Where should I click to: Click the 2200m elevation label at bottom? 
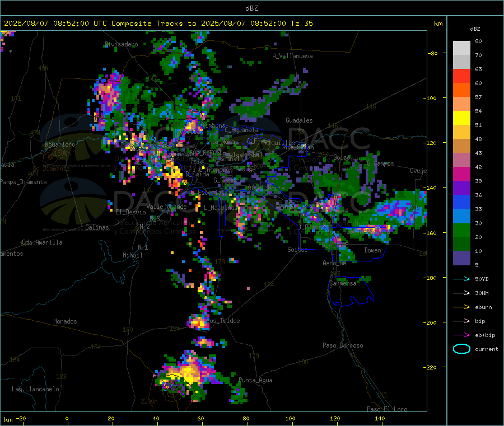149,401
